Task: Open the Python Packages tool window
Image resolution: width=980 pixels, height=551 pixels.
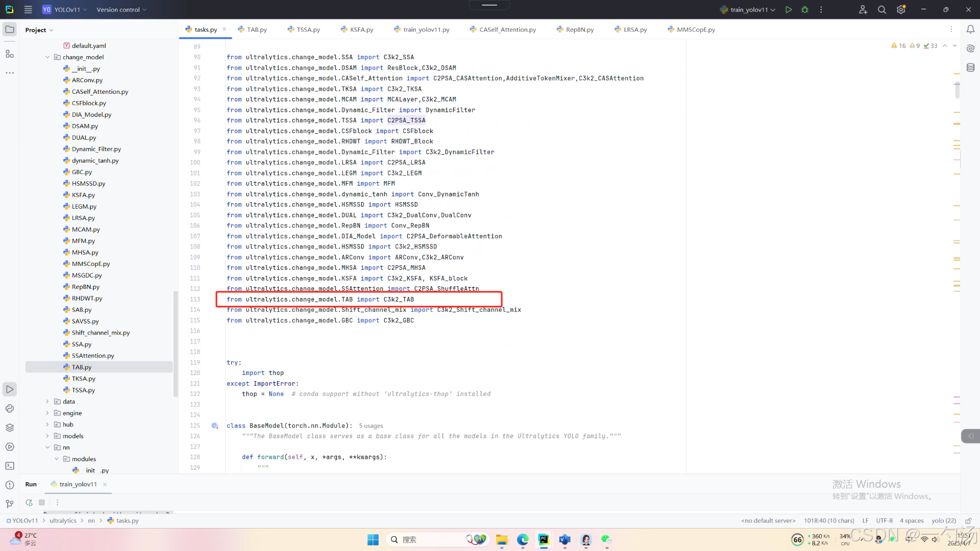Action: pyautogui.click(x=10, y=428)
